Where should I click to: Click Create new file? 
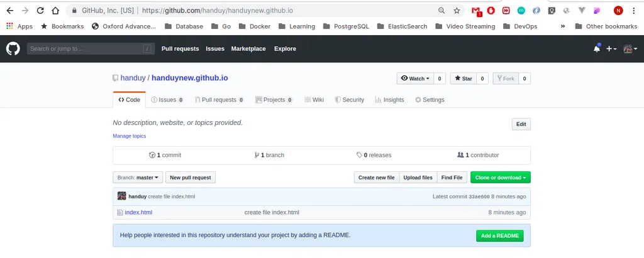coord(377,178)
